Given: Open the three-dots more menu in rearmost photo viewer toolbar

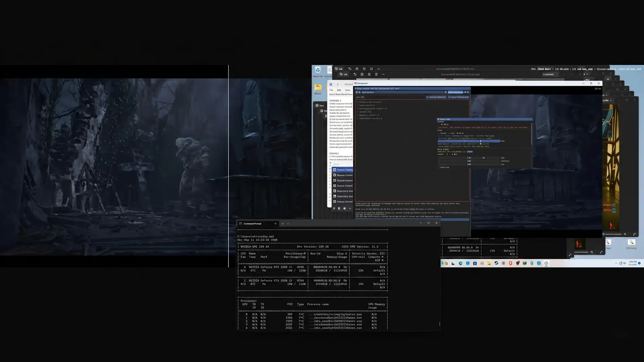Looking at the screenshot, I should [x=379, y=69].
